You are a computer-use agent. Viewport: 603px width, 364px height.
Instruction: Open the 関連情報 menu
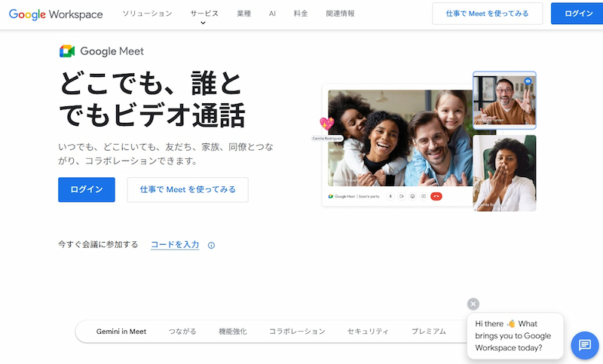click(x=340, y=14)
